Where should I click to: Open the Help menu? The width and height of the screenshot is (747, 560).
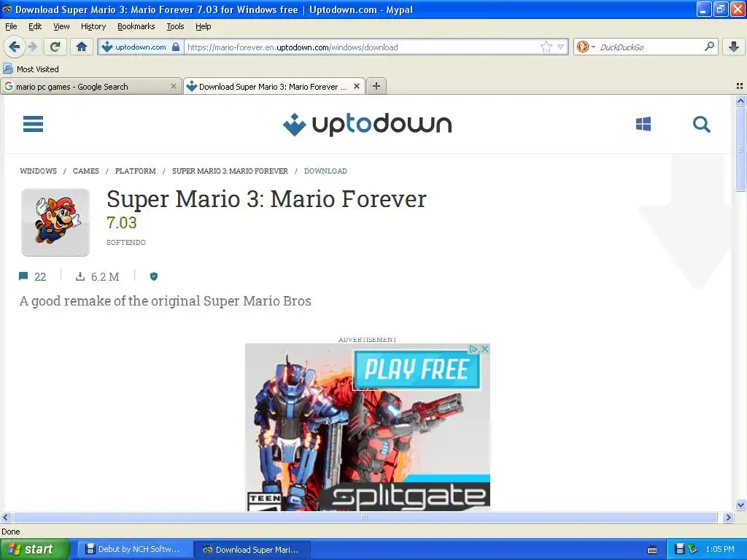(x=203, y=26)
